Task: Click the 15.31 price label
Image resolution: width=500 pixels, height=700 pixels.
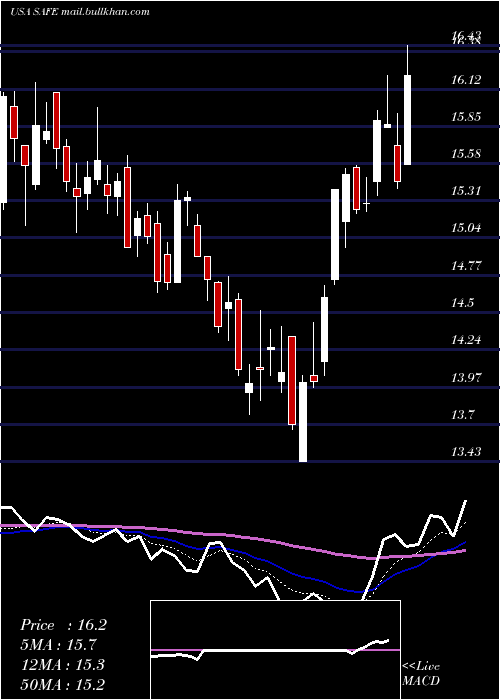Action: tap(467, 191)
